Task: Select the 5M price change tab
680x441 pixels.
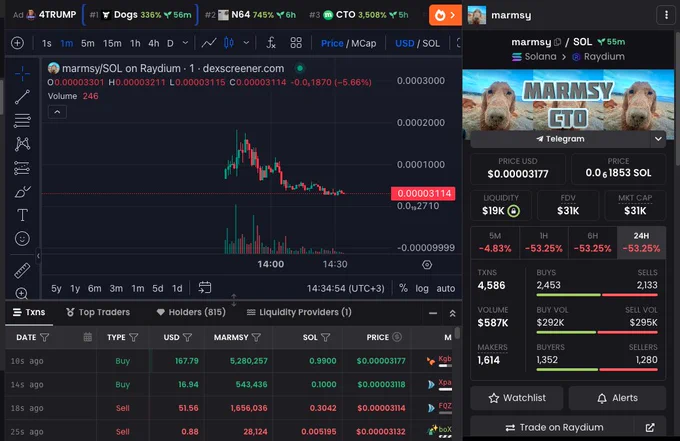Action: coord(495,242)
